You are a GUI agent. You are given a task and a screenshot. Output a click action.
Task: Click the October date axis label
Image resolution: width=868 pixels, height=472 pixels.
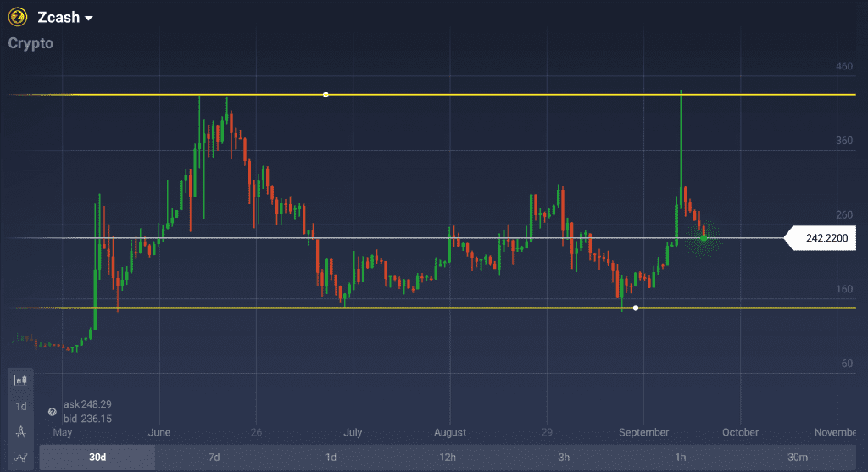(740, 432)
